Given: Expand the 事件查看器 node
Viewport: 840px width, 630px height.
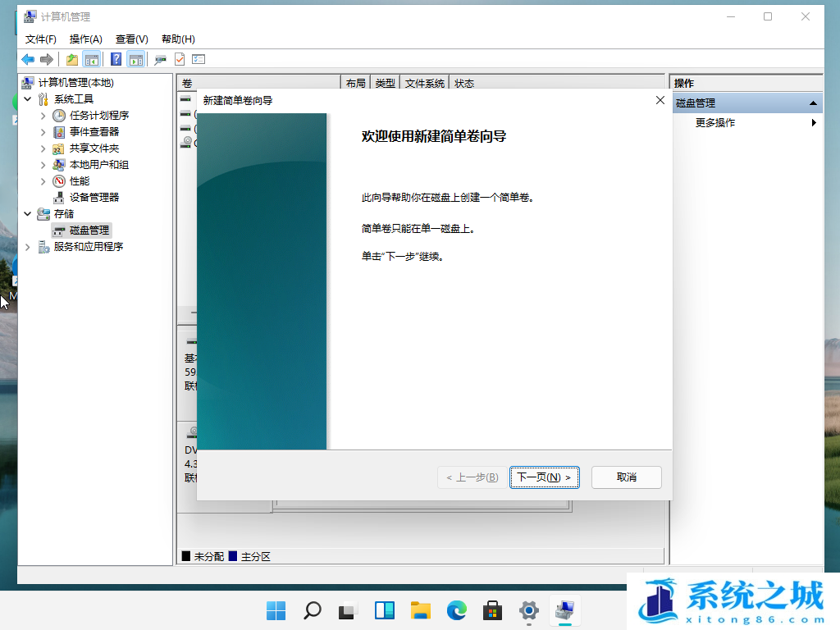Looking at the screenshot, I should pyautogui.click(x=43, y=132).
